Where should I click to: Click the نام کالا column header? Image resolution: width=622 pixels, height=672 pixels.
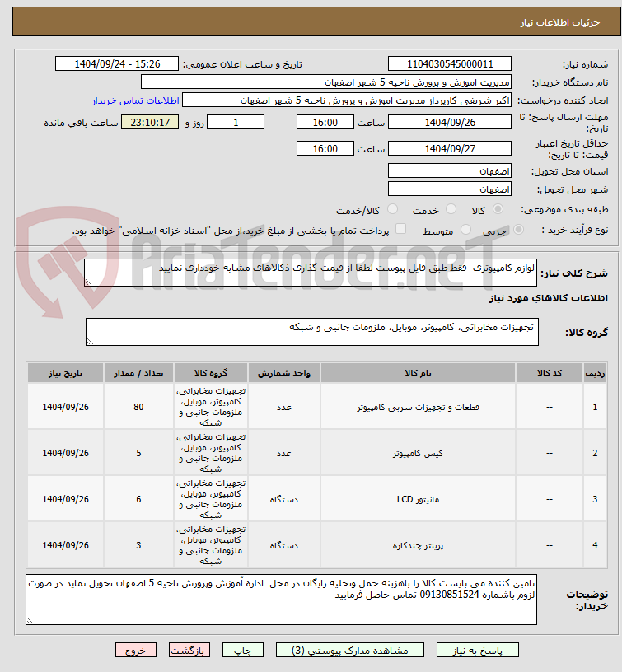pos(418,373)
